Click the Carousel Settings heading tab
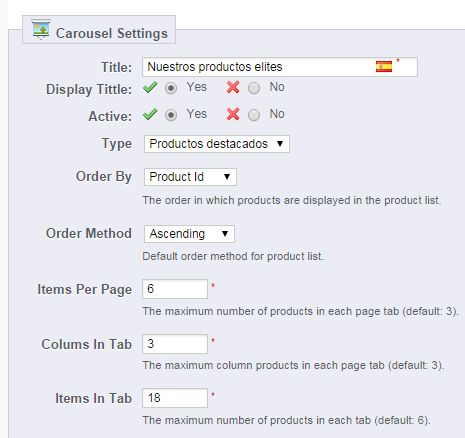The image size is (465, 438). click(x=99, y=30)
